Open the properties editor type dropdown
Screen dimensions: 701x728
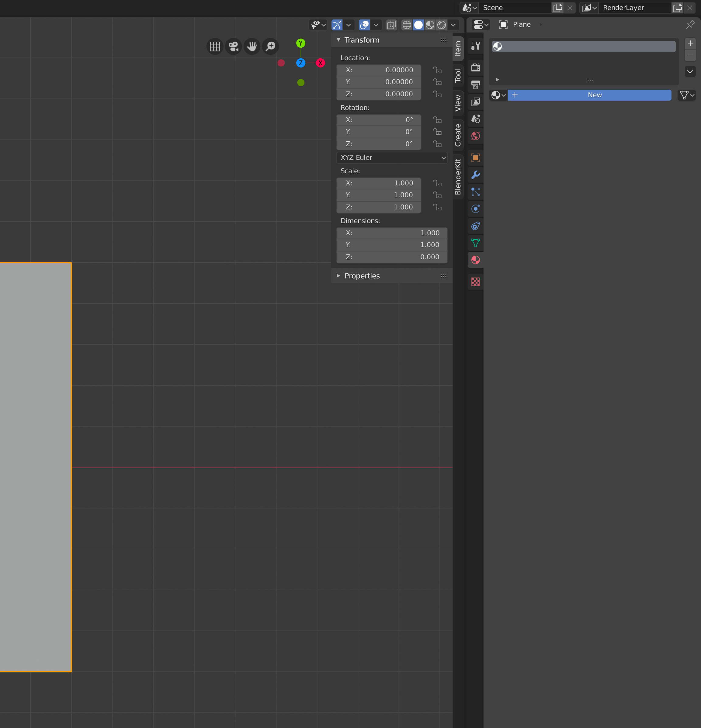[481, 25]
